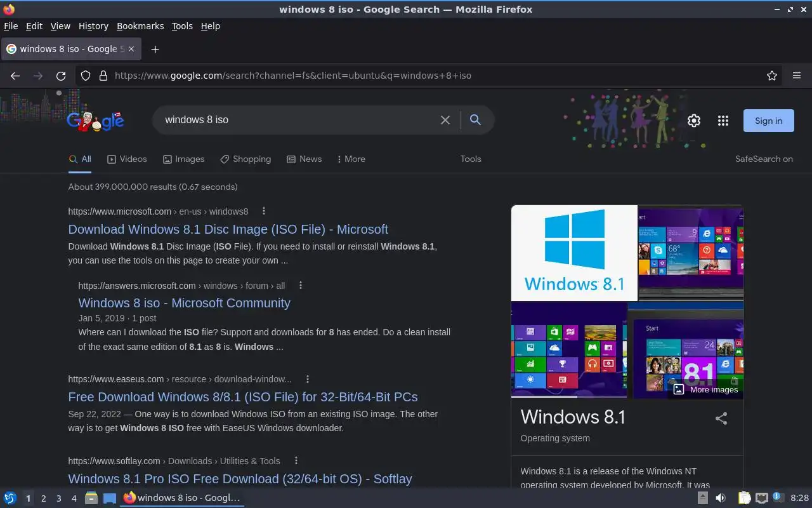Open a new tab with the plus button
Viewport: 812px width, 508px height.
pyautogui.click(x=155, y=49)
